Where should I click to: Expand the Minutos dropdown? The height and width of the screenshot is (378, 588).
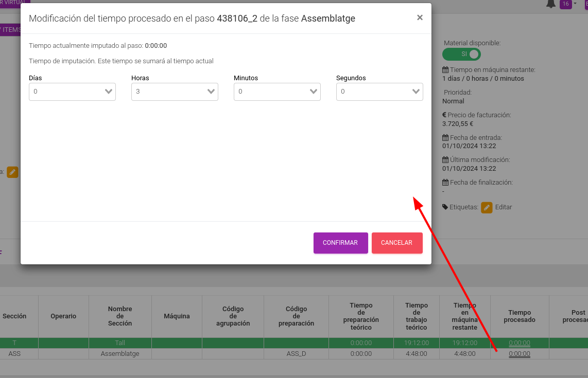(276, 92)
